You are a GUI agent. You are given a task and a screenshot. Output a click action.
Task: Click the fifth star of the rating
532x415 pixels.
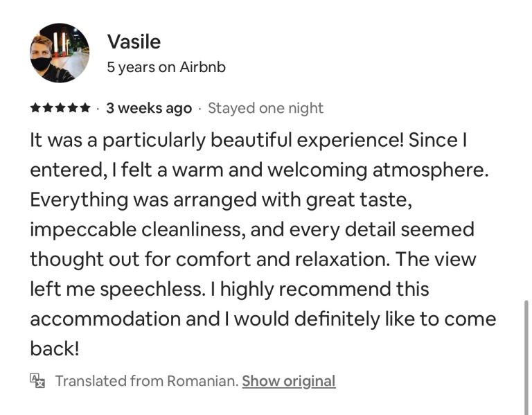(x=85, y=108)
